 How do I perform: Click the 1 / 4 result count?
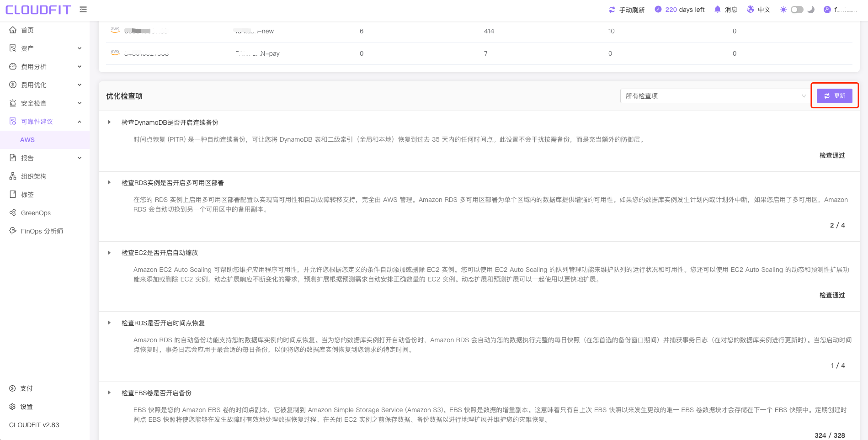838,366
